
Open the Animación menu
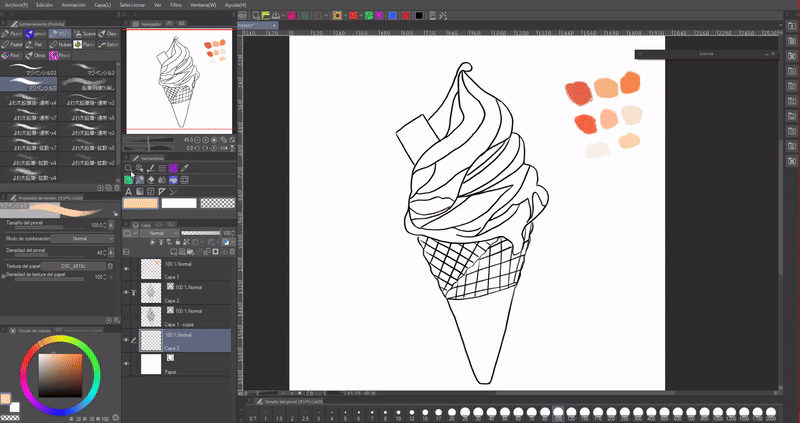pos(74,4)
